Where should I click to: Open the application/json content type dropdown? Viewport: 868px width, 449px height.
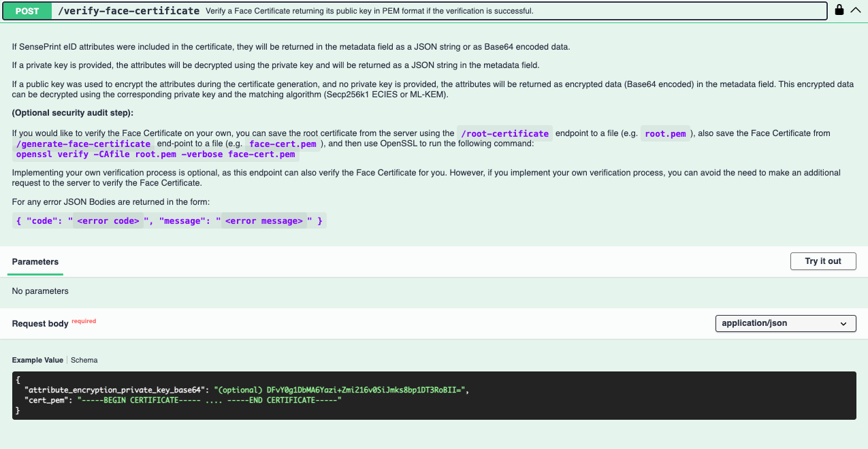(786, 323)
